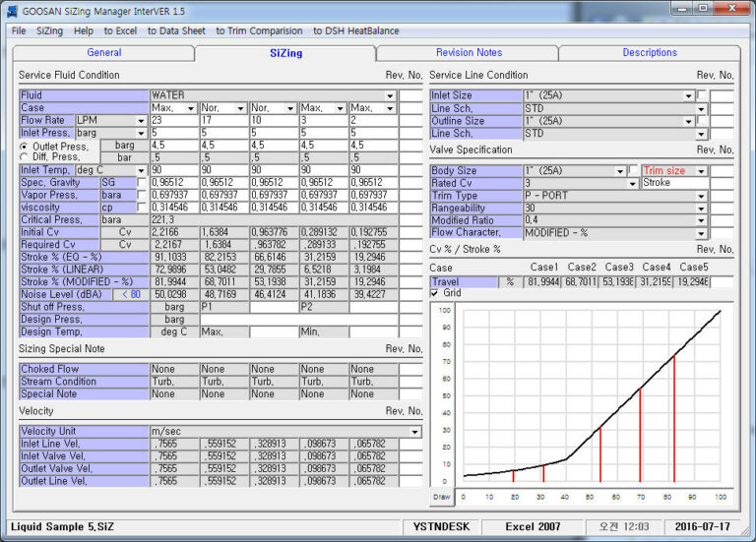Click the Draw button under chart
This screenshot has width=756, height=542.
click(442, 497)
